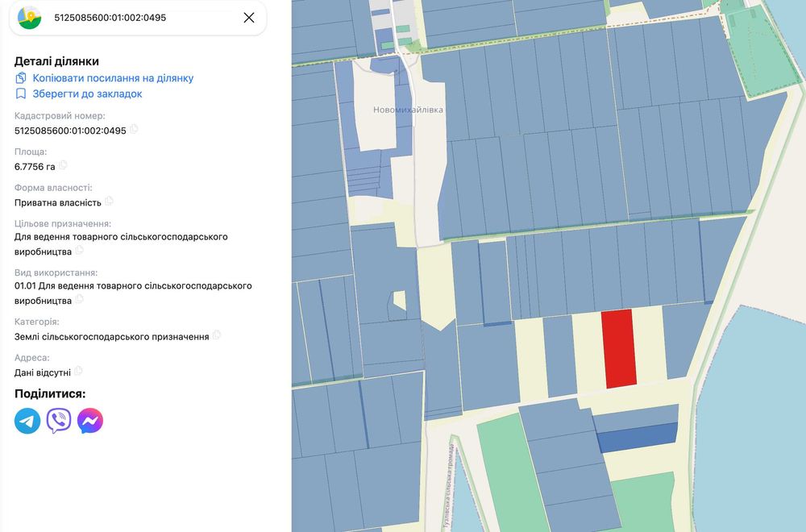Screen dimensions: 806x532
Task: Copy the 'Вид використання' 01.01 value icon
Action: tap(79, 299)
